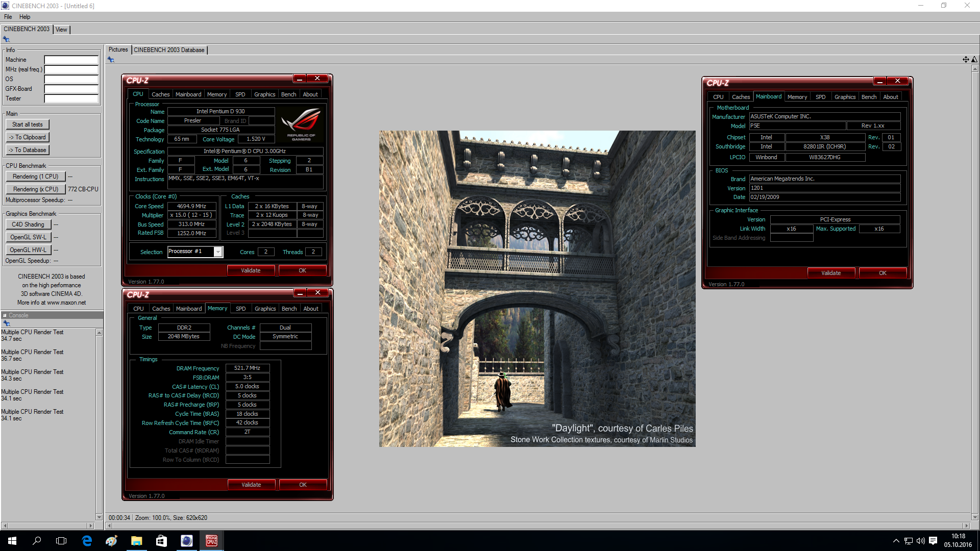
Task: Click the pin icon in Console panel
Action: [x=7, y=323]
